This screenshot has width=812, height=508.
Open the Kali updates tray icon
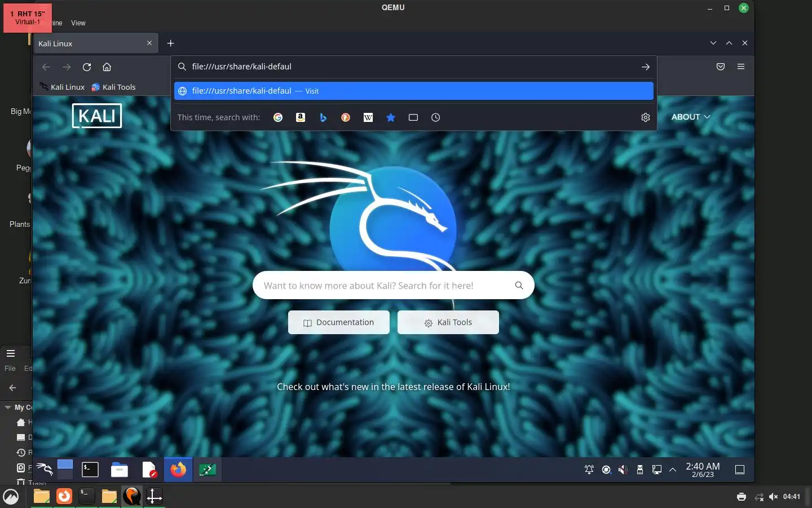(606, 470)
